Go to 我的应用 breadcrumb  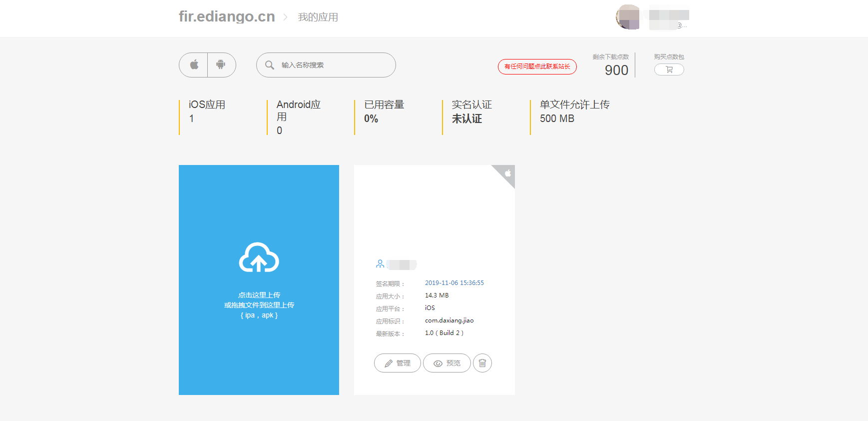click(x=318, y=17)
